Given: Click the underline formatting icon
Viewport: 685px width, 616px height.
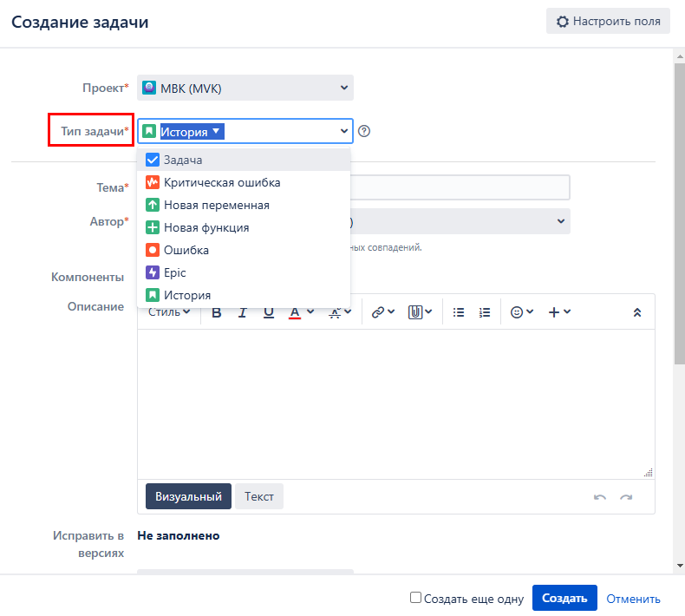Looking at the screenshot, I should click(x=269, y=313).
